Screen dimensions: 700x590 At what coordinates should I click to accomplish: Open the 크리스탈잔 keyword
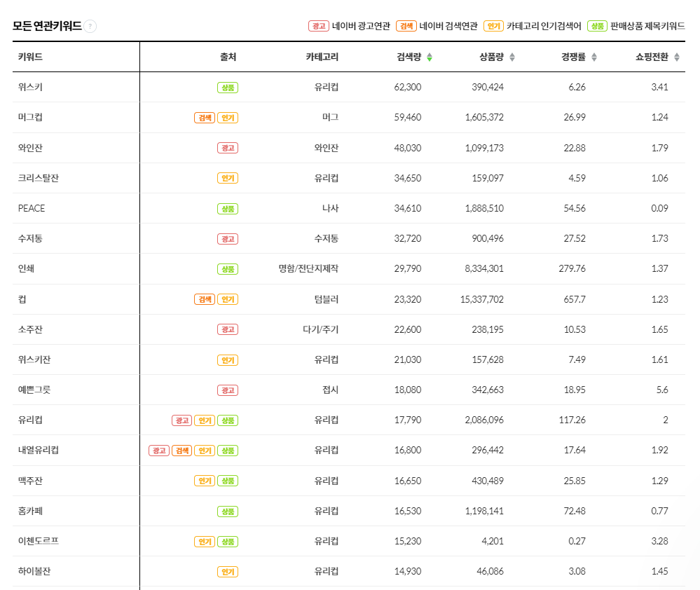(x=39, y=178)
